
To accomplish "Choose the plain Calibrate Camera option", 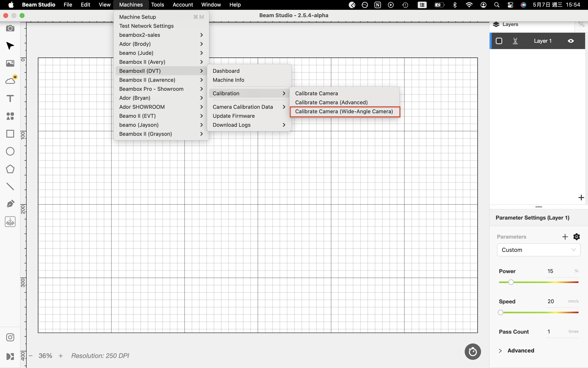I will pos(345,93).
